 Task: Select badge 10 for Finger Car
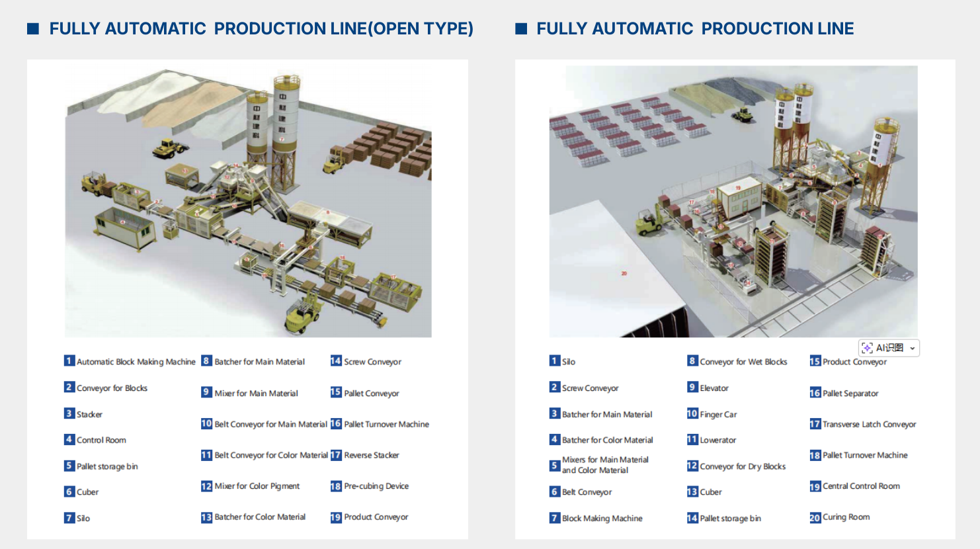tap(692, 414)
